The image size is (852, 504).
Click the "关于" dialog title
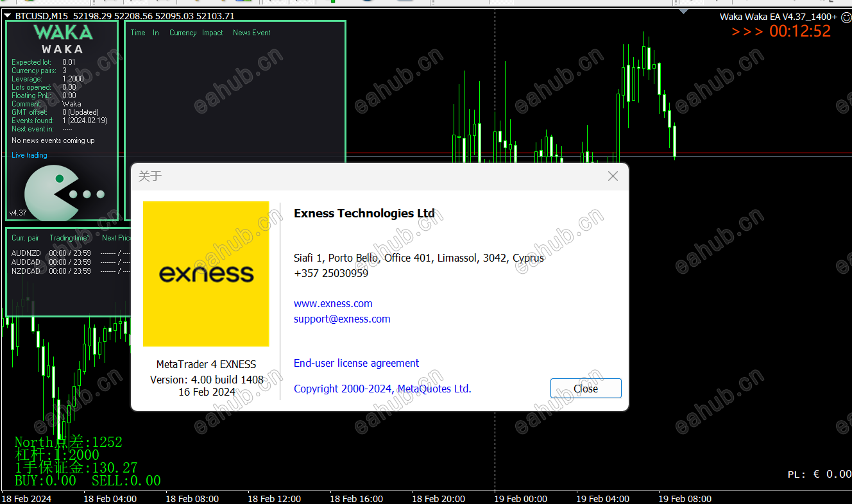pyautogui.click(x=150, y=176)
